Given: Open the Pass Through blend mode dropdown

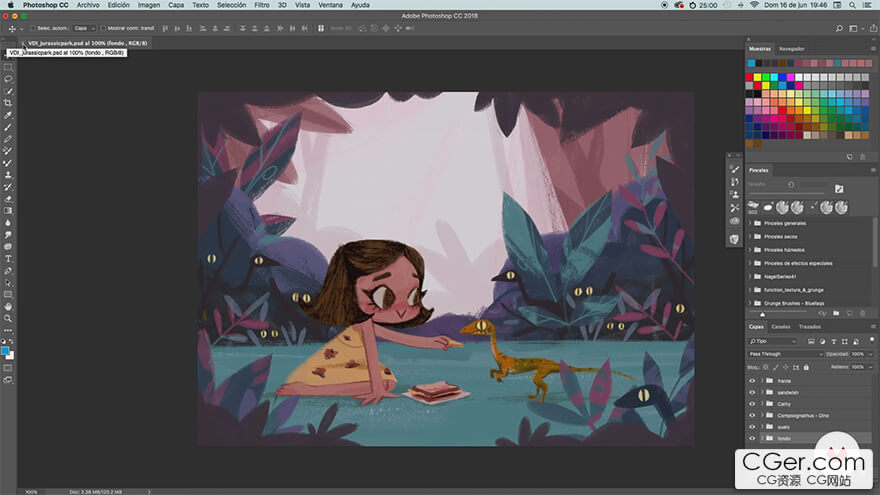Looking at the screenshot, I should pyautogui.click(x=785, y=354).
